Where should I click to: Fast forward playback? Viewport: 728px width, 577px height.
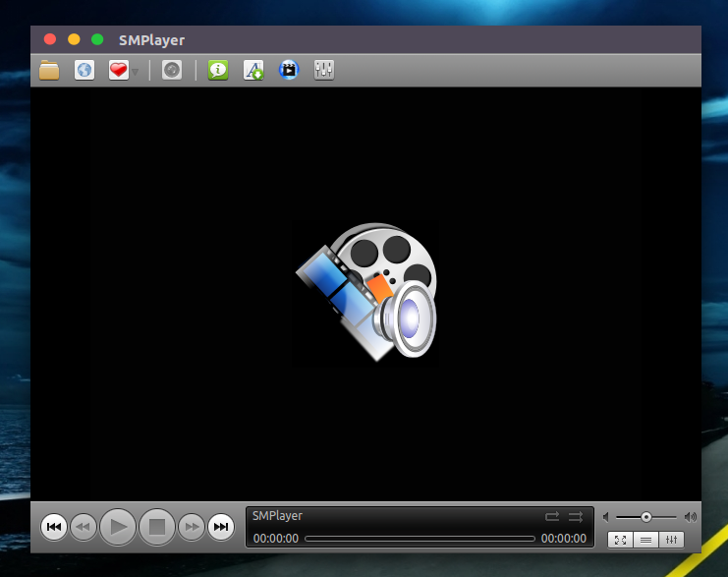192,527
